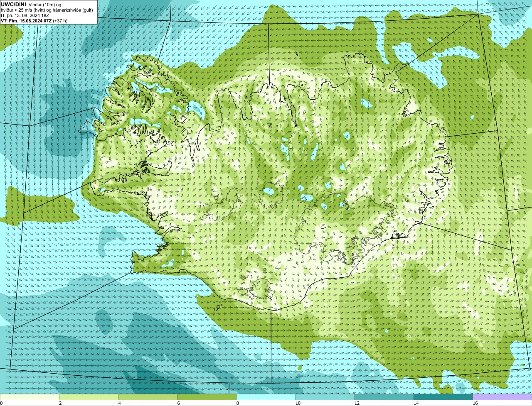Click the olive green 6–8 legend swatch
This screenshot has height=406, width=532.
pos(207,397)
